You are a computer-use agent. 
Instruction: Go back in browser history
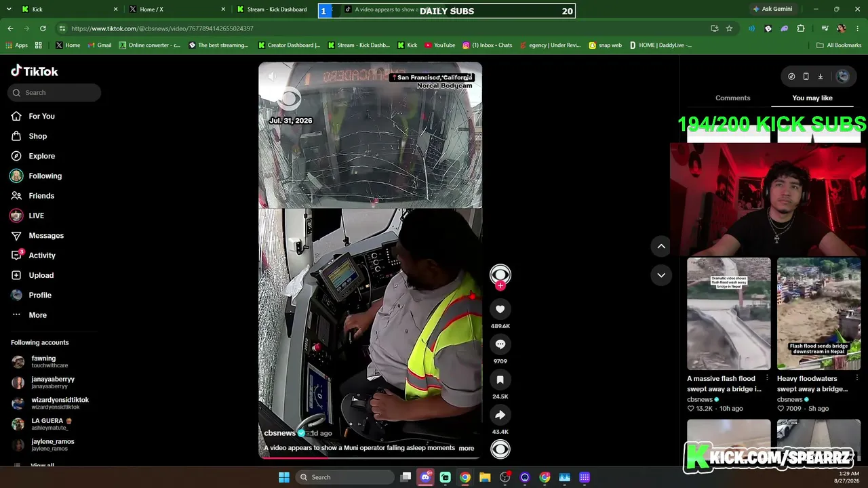tap(10, 28)
